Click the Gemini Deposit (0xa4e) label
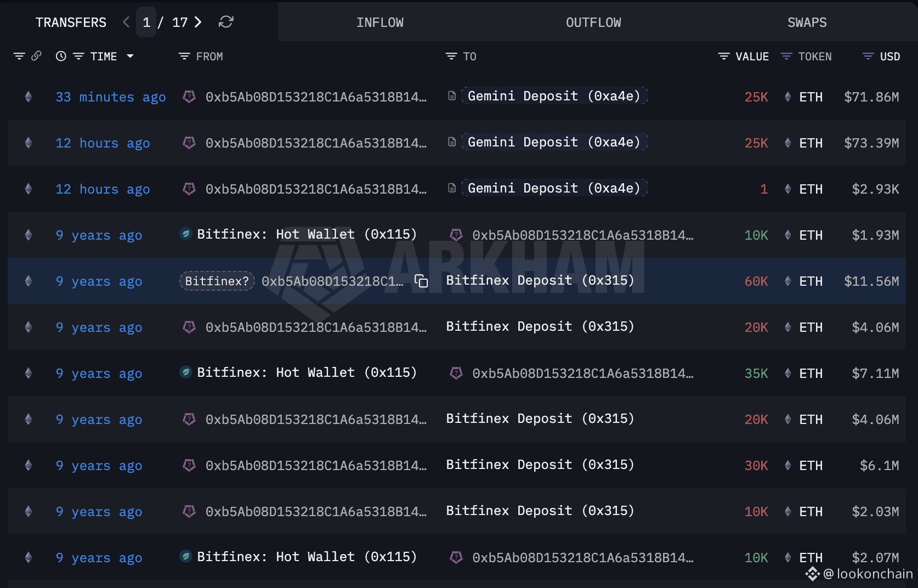This screenshot has width=918, height=588. (554, 95)
